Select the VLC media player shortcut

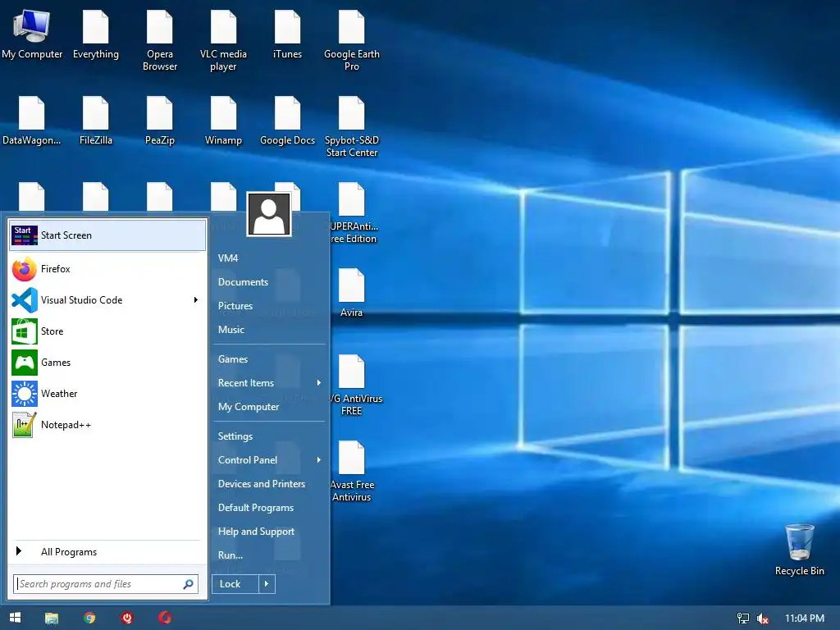click(223, 39)
